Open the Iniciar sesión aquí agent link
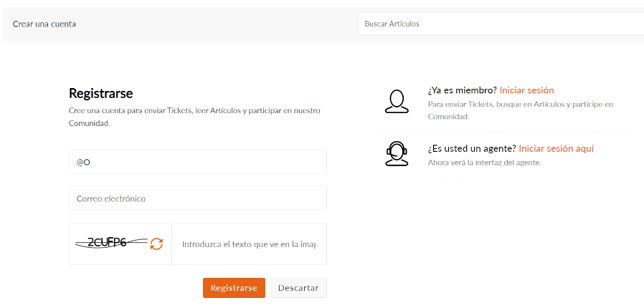The height and width of the screenshot is (308, 644). coord(556,149)
